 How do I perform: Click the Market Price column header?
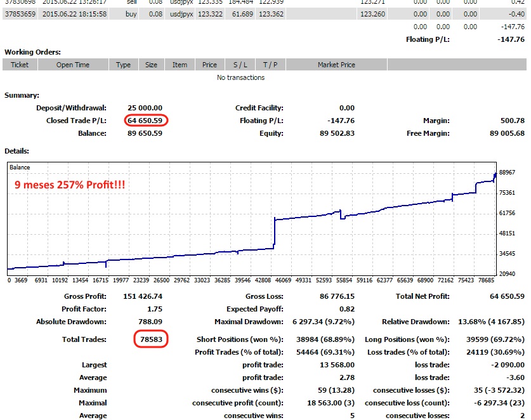pyautogui.click(x=336, y=65)
